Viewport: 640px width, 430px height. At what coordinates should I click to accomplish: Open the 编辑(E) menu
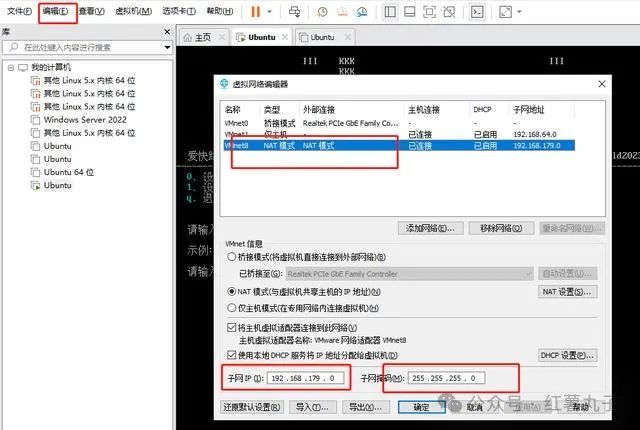56,11
